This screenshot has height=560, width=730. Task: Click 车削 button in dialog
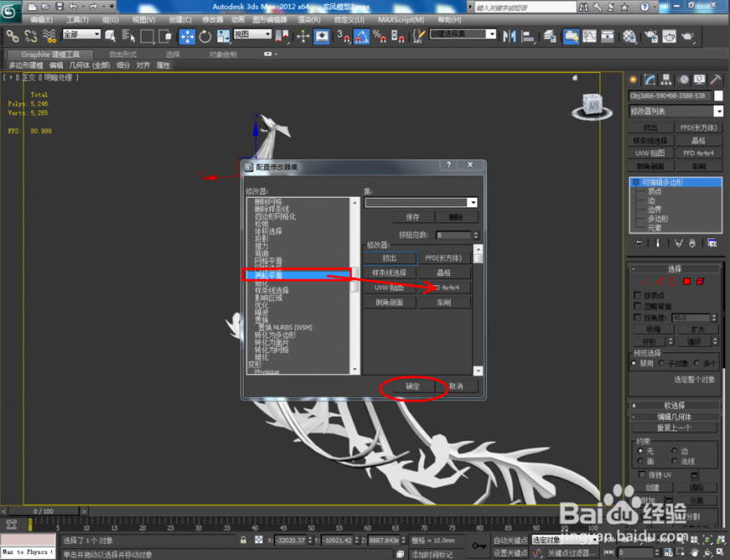444,303
